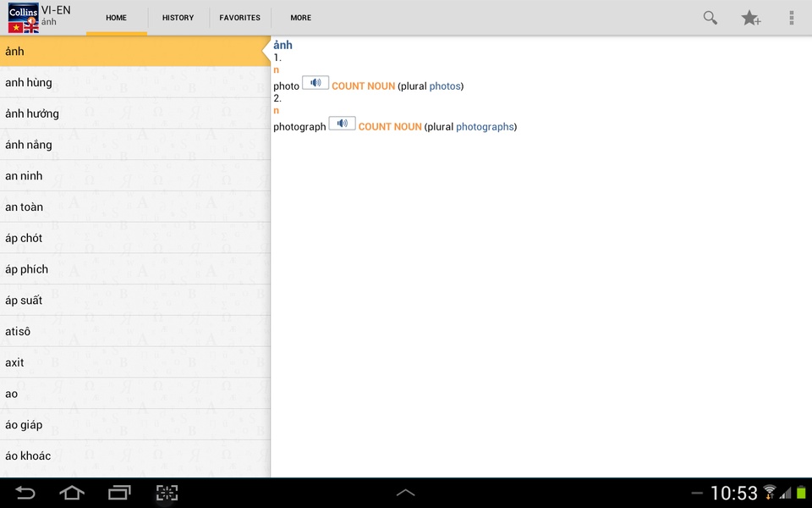Select "áp suất" in the word list
This screenshot has height=508, width=812.
pos(135,300)
